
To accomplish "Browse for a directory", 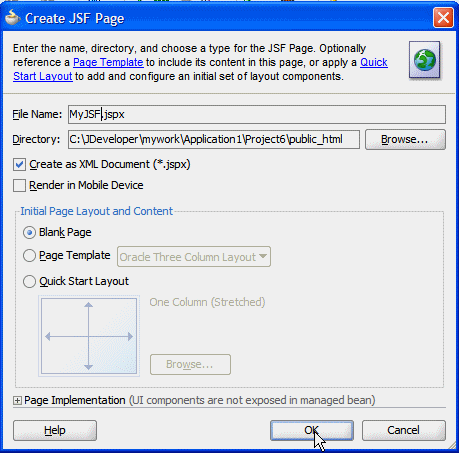I will pyautogui.click(x=405, y=139).
